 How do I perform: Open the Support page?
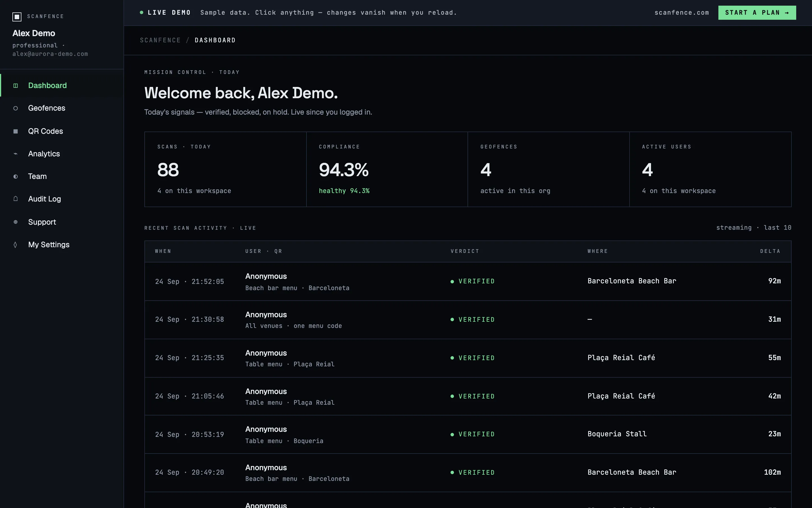(x=62, y=222)
